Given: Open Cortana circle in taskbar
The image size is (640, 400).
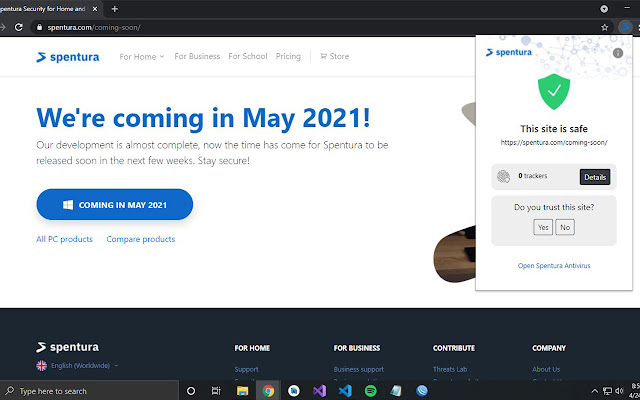Looking at the screenshot, I should tap(191, 391).
